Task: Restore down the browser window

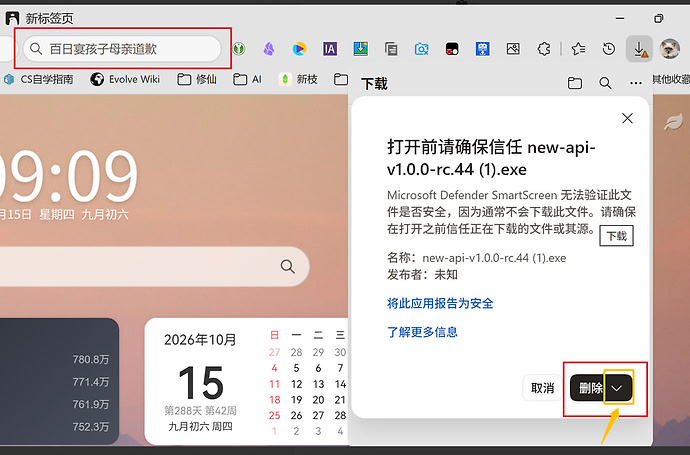Action: 659,18
